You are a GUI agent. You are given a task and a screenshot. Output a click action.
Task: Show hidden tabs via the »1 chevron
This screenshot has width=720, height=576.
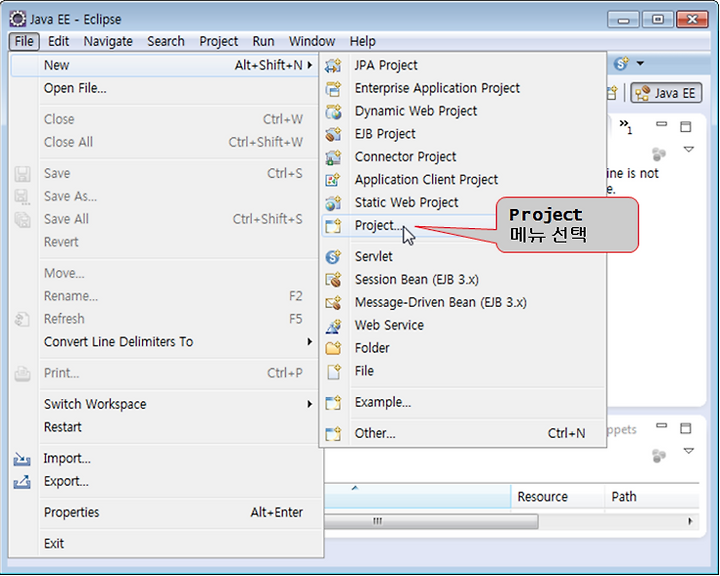(x=625, y=126)
